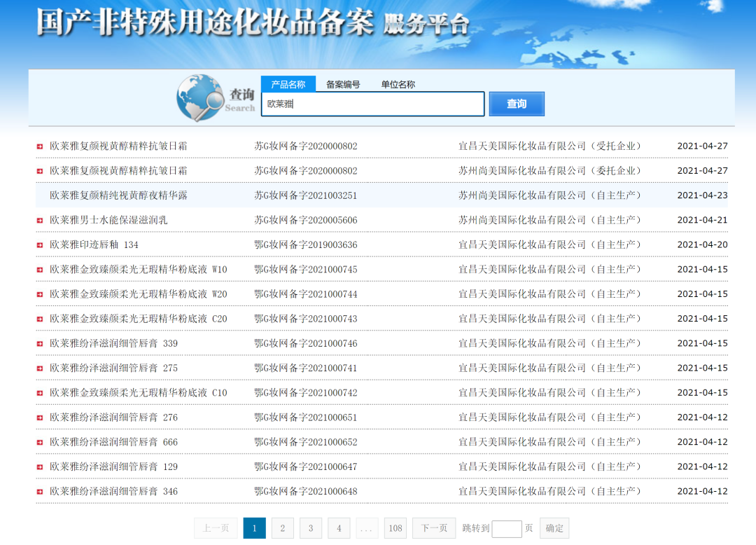Focus the search box containing 欧莱雅

click(x=372, y=104)
